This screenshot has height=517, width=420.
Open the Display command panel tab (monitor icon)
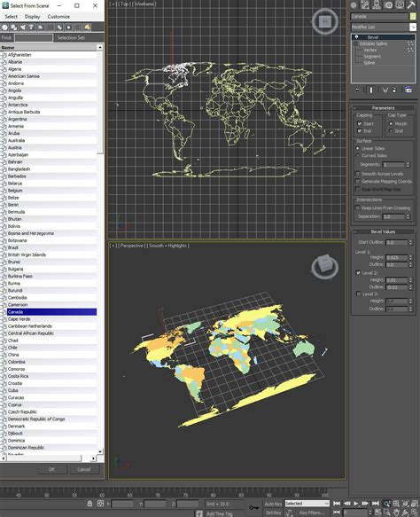[400, 5]
